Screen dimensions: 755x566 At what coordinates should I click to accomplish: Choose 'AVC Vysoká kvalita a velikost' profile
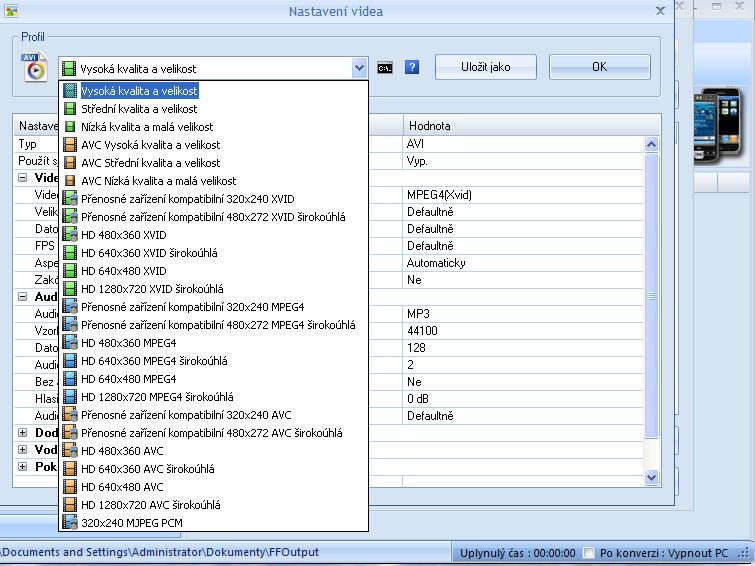point(150,145)
